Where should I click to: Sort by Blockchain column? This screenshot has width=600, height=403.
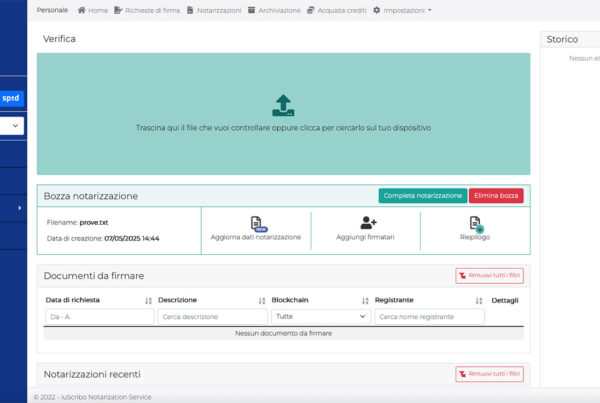point(365,301)
